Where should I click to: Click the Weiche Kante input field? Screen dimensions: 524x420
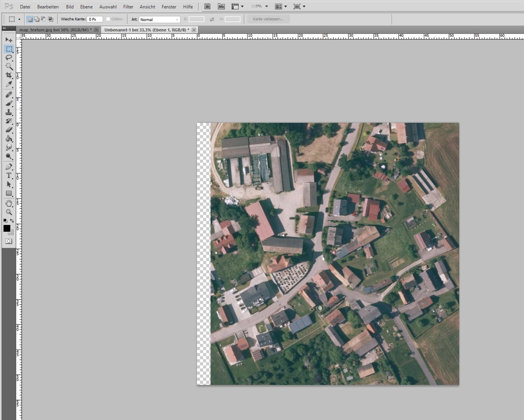click(95, 20)
